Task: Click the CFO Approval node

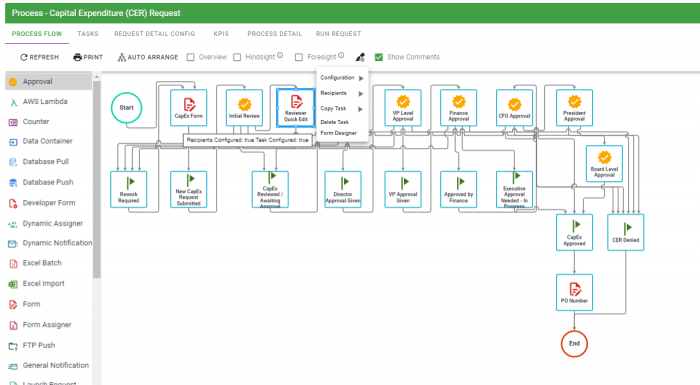Action: pyautogui.click(x=514, y=108)
